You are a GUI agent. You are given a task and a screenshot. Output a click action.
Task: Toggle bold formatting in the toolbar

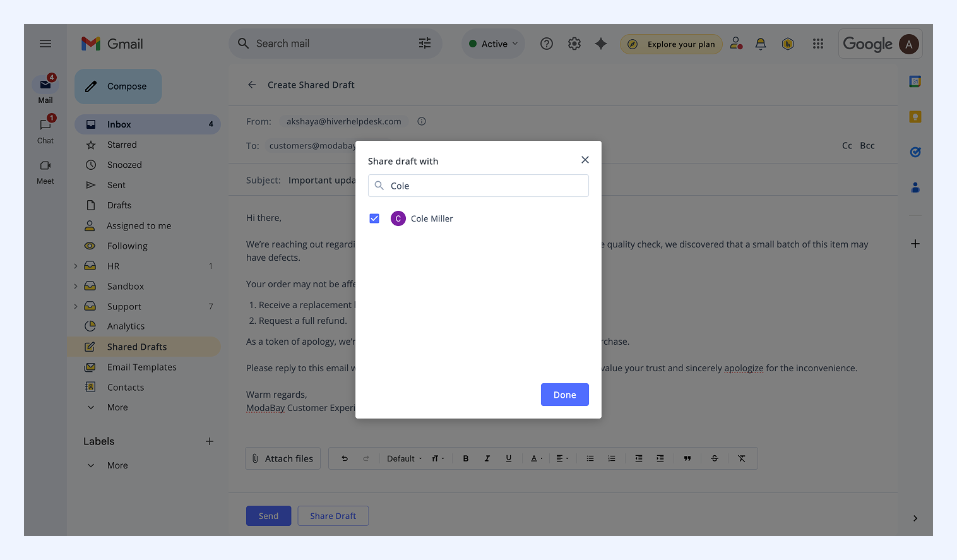(466, 459)
